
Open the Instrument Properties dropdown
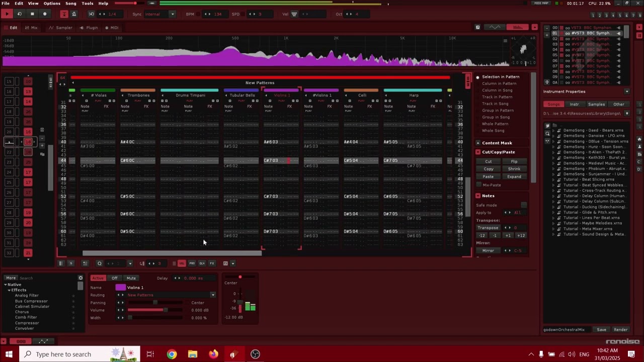click(x=627, y=92)
